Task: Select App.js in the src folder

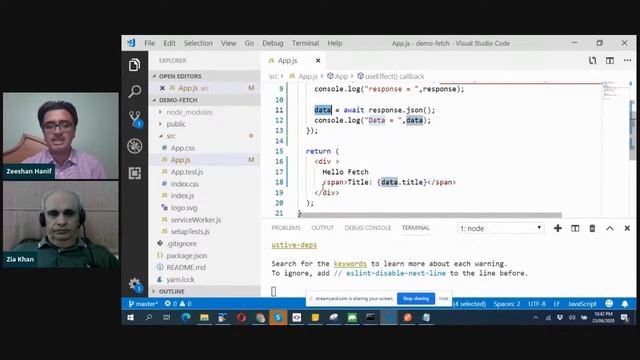Action: click(180, 160)
